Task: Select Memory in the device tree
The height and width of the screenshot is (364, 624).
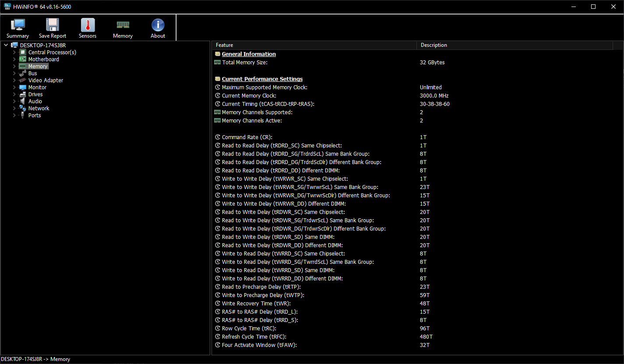Action: click(38, 66)
